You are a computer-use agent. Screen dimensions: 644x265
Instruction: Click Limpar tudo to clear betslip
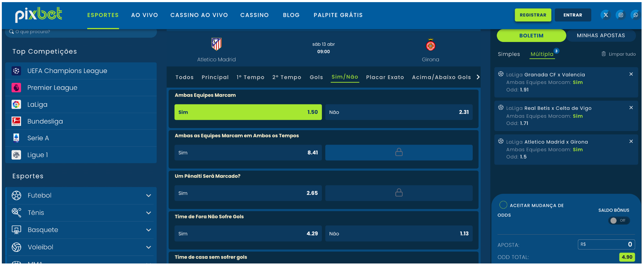pyautogui.click(x=622, y=54)
